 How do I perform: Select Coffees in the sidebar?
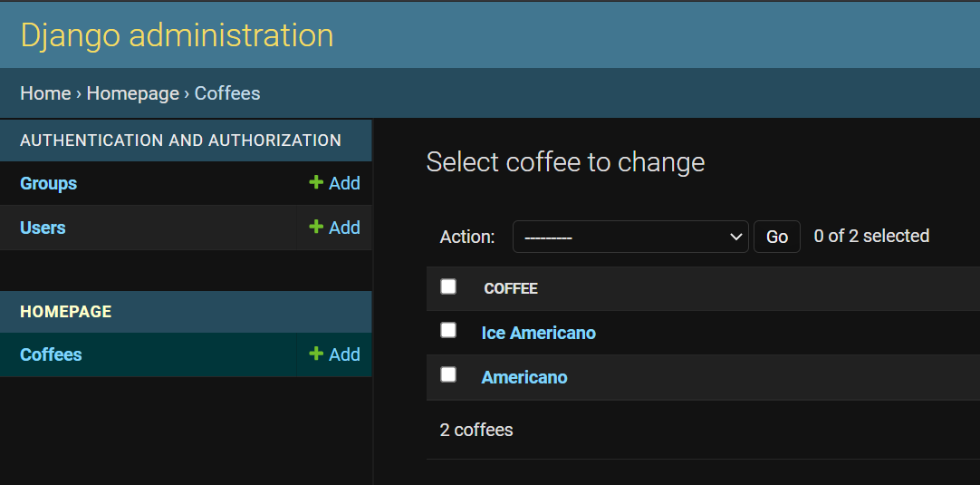pos(51,354)
